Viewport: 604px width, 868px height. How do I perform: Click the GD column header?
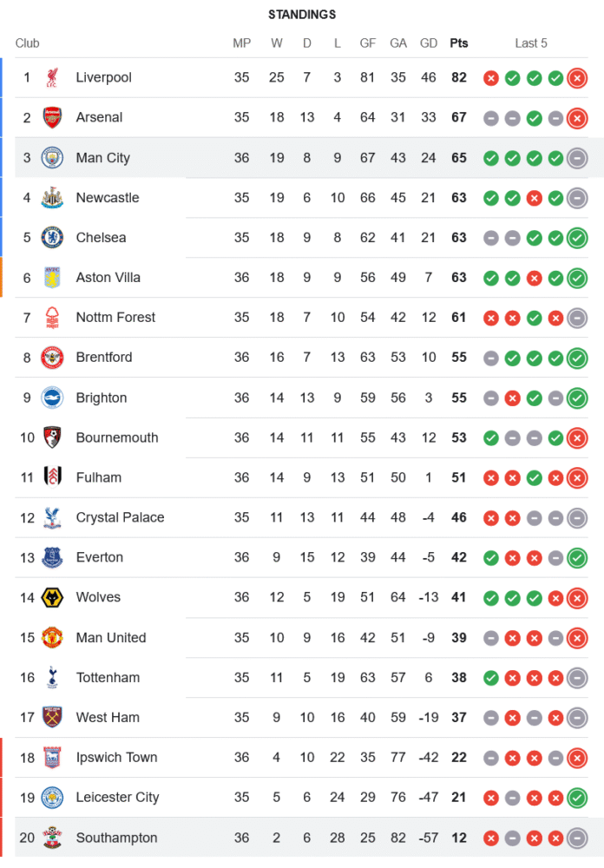428,43
